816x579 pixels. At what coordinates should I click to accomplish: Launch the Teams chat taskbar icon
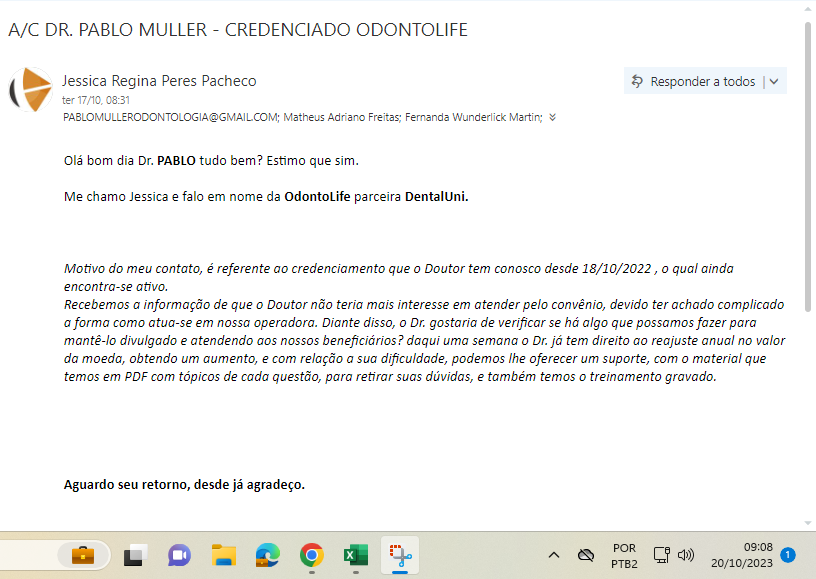point(179,555)
